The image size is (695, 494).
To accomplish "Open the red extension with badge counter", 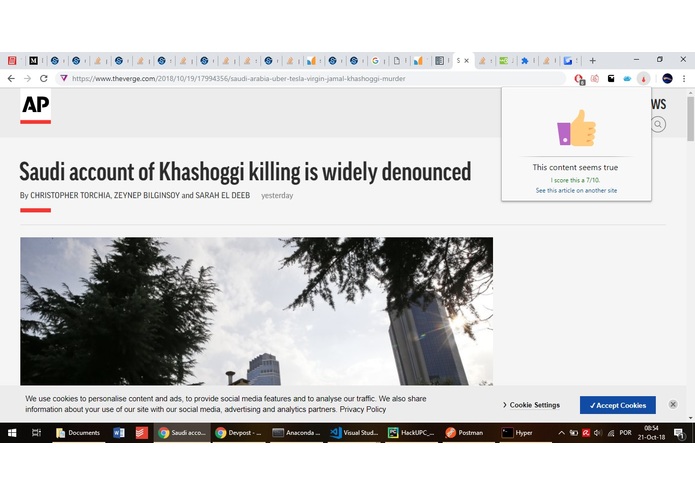I will click(579, 79).
